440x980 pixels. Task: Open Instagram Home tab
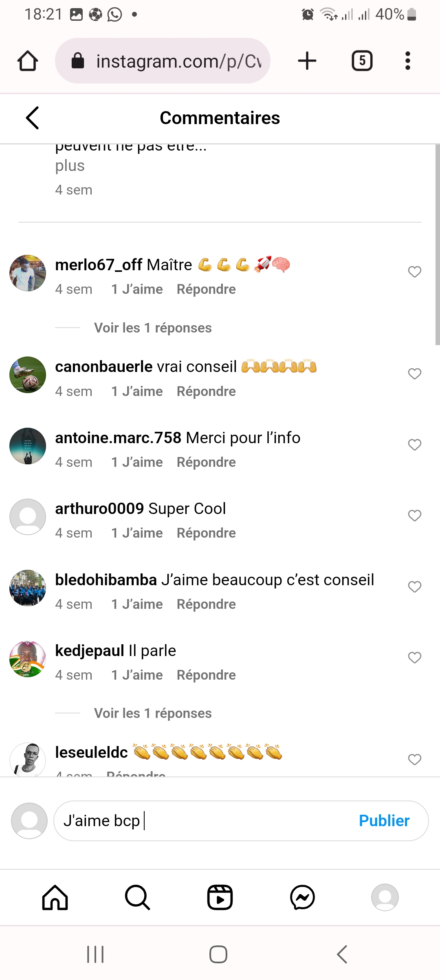point(55,897)
